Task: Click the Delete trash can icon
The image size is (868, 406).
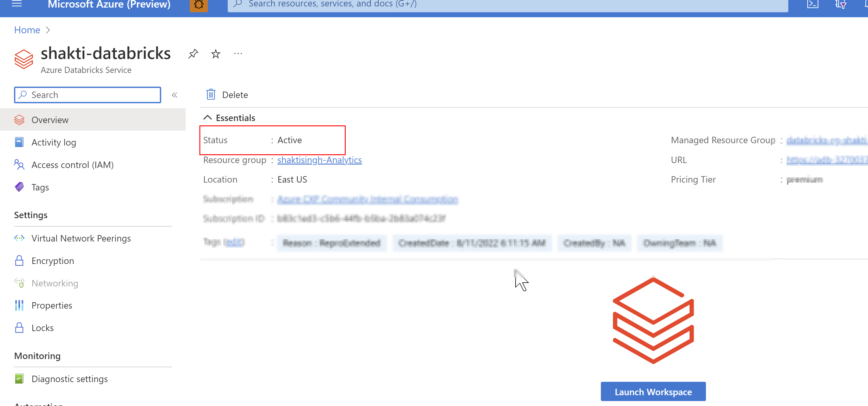Action: pyautogui.click(x=211, y=94)
